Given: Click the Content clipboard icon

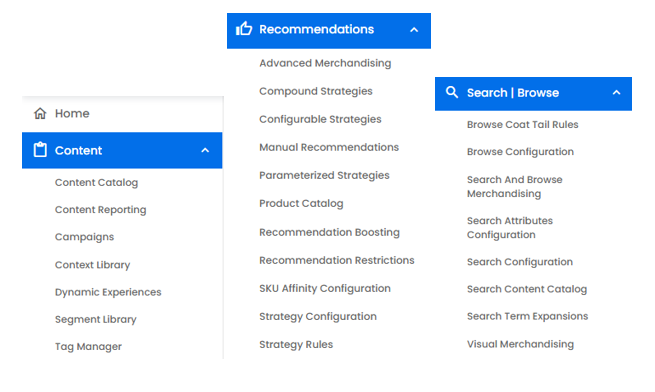Looking at the screenshot, I should pyautogui.click(x=40, y=150).
